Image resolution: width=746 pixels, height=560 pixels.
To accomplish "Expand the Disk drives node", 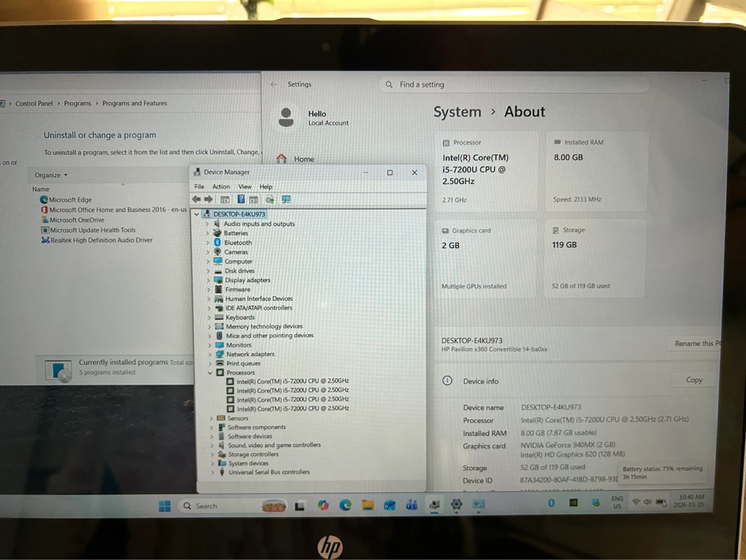I will pyautogui.click(x=208, y=271).
